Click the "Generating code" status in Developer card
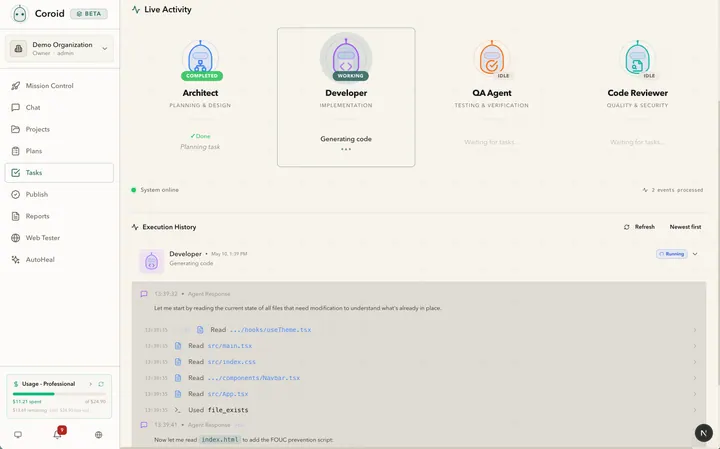Screen dimensions: 720x449 [346, 139]
